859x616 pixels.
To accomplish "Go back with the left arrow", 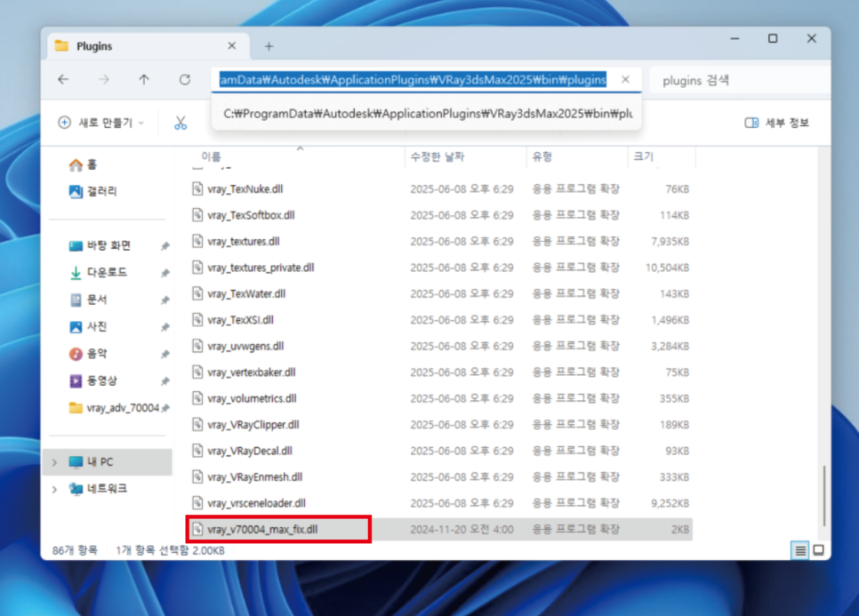I will (63, 80).
